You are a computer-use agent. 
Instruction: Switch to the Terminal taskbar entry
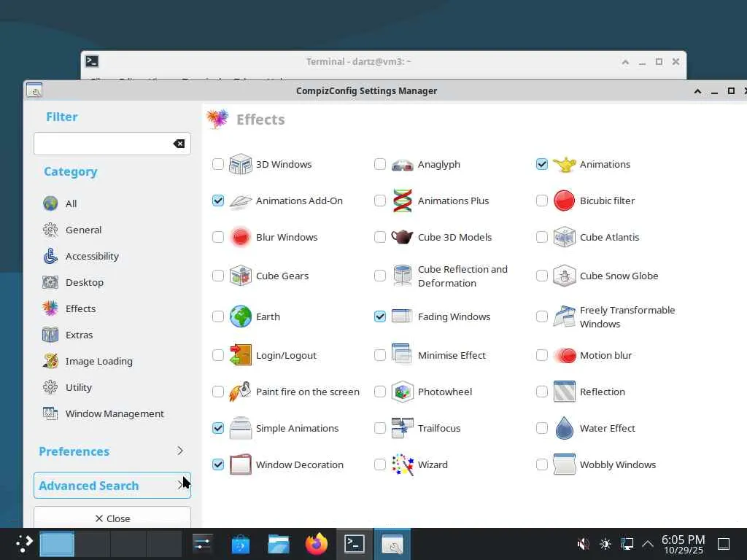(x=355, y=544)
